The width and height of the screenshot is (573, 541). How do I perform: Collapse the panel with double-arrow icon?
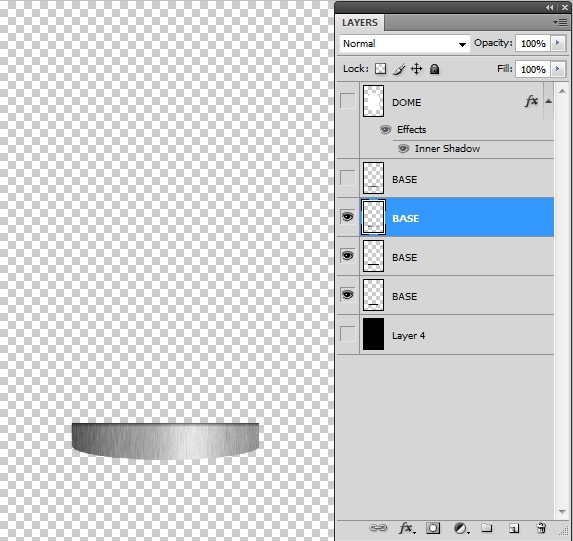point(550,7)
